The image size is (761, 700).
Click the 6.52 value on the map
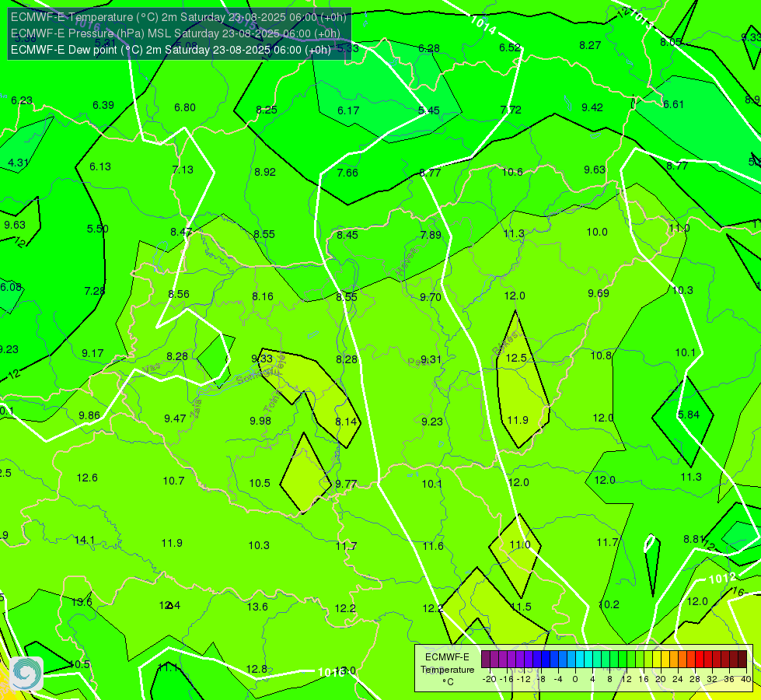(x=510, y=47)
